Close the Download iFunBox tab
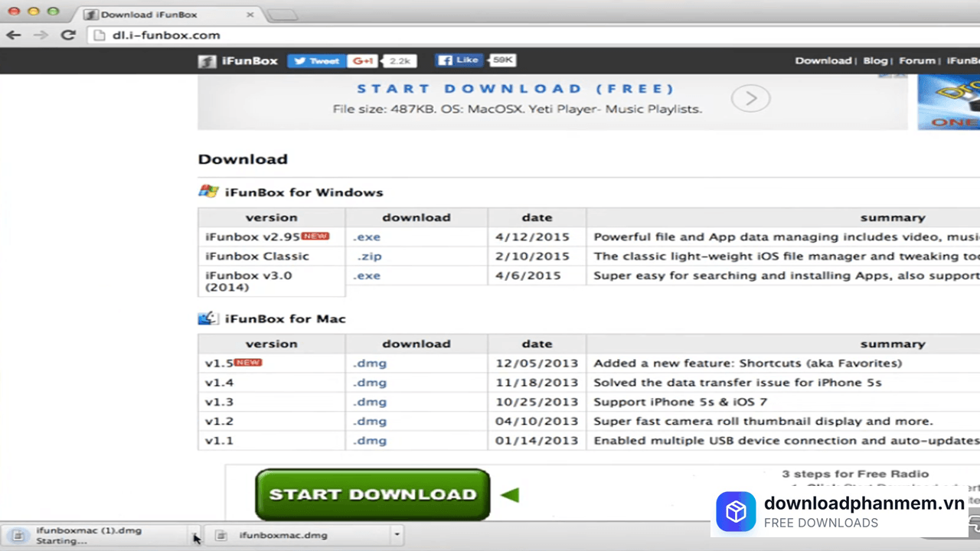The image size is (980, 551). click(250, 15)
